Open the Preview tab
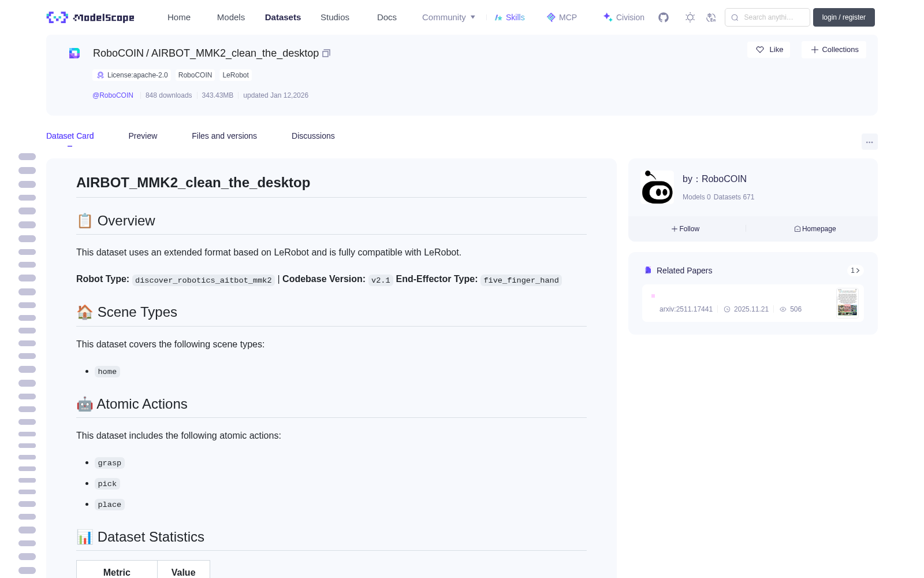The width and height of the screenshot is (924, 578). click(143, 136)
